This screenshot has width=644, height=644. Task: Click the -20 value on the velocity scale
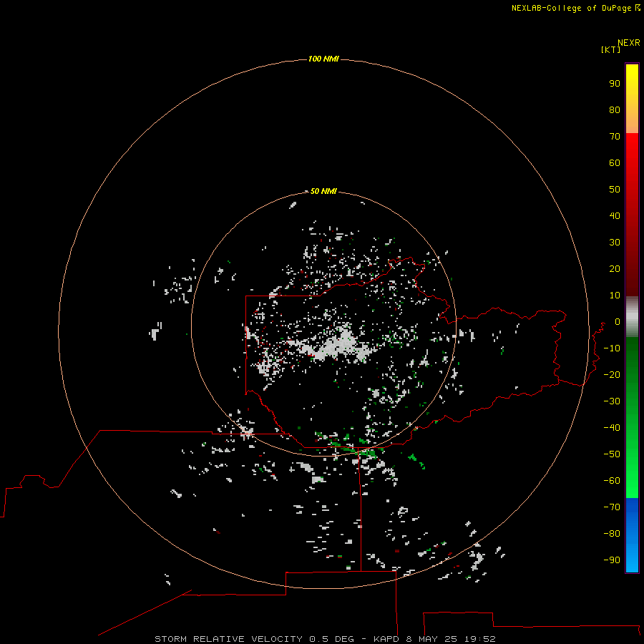click(x=612, y=375)
